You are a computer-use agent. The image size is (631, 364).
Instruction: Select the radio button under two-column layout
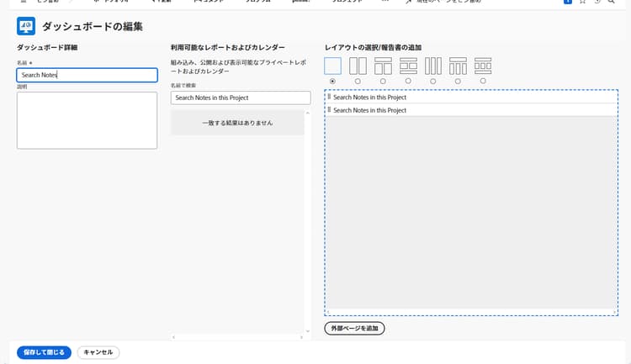click(358, 82)
